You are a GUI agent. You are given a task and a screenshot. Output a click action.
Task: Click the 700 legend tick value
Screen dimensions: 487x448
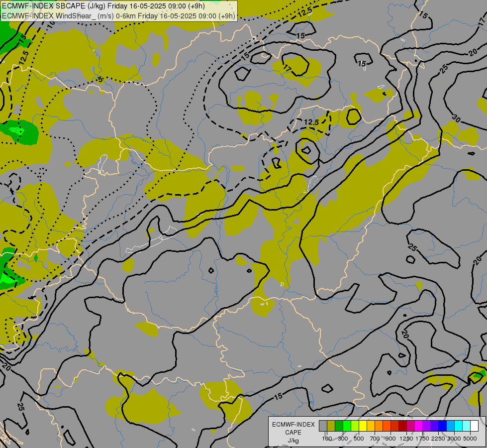[375, 439]
